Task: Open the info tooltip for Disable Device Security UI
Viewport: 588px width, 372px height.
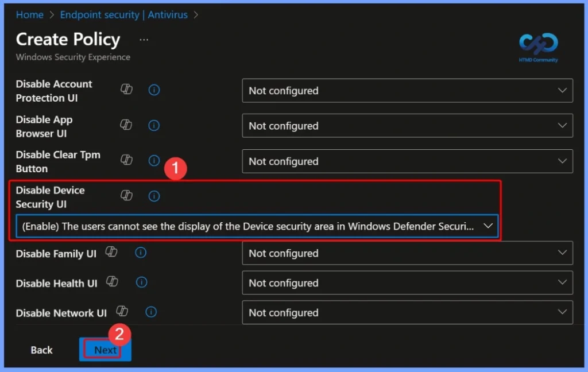Action: click(154, 196)
